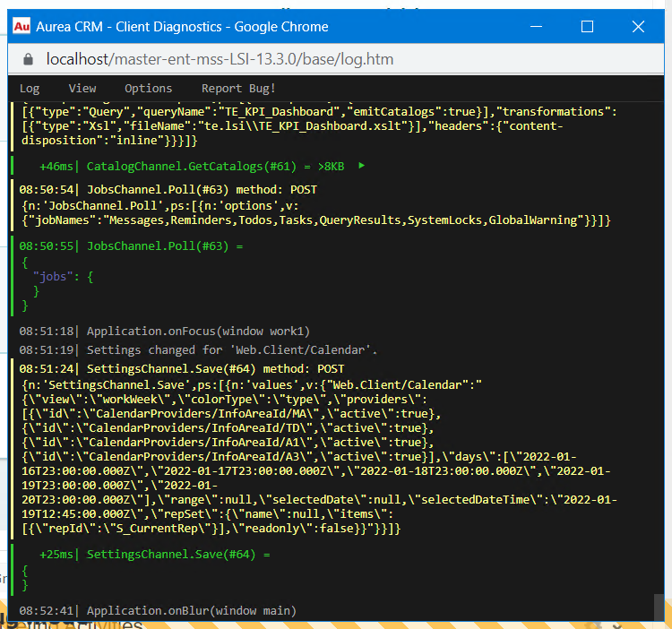This screenshot has height=629, width=672.
Task: Select the +25ms SettingsChannel.Save(#64) response line
Action: point(155,555)
